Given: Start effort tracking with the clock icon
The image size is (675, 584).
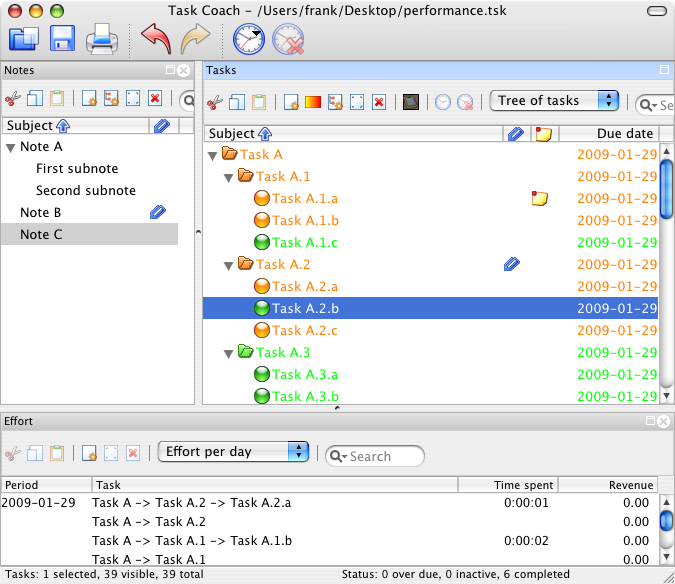Looking at the screenshot, I should (x=249, y=39).
